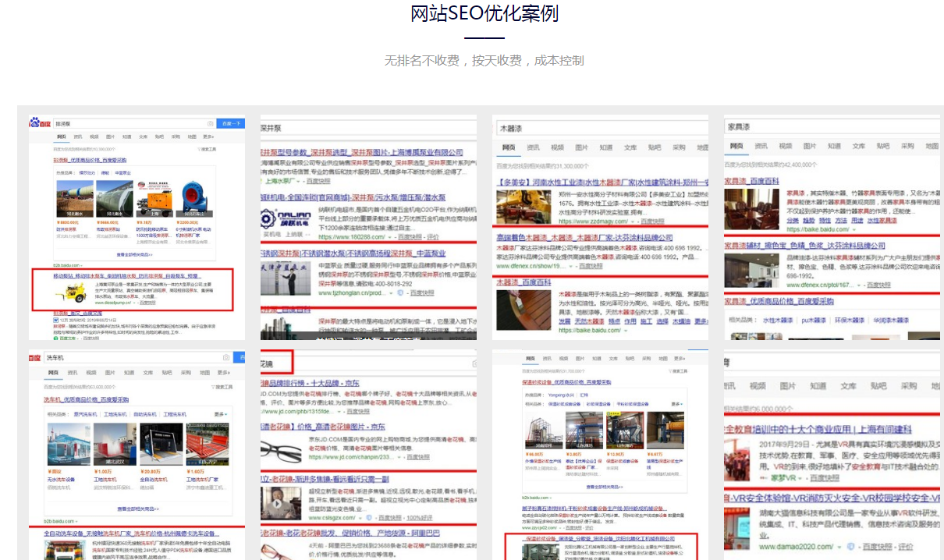The image size is (944, 560).
Task: Select the heading 网站SEO优化案例
Action: pyautogui.click(x=484, y=13)
